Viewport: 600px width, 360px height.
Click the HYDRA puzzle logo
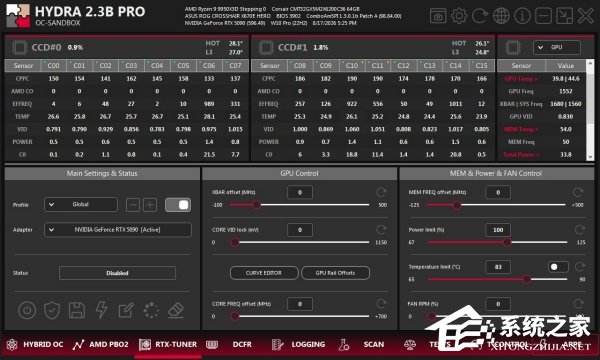(18, 16)
